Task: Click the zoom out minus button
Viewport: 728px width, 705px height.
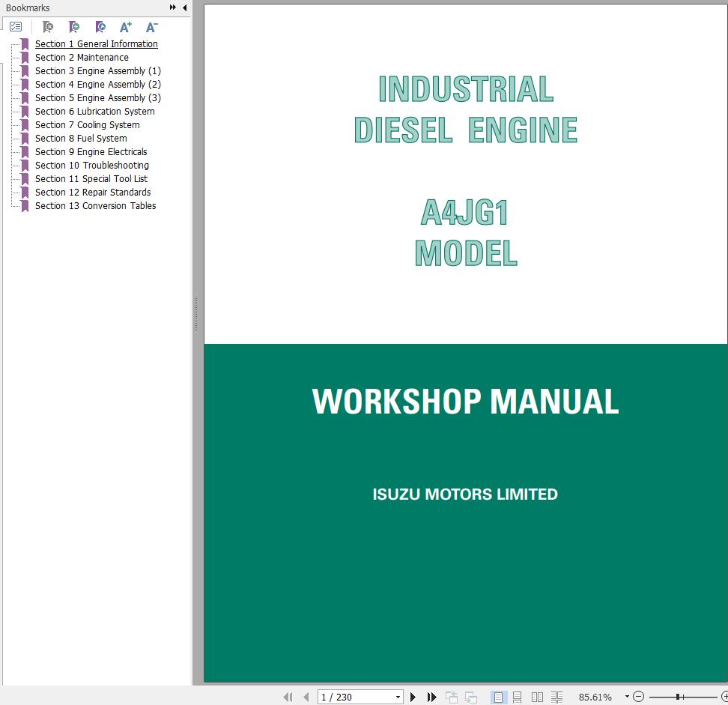Action: coord(638,697)
